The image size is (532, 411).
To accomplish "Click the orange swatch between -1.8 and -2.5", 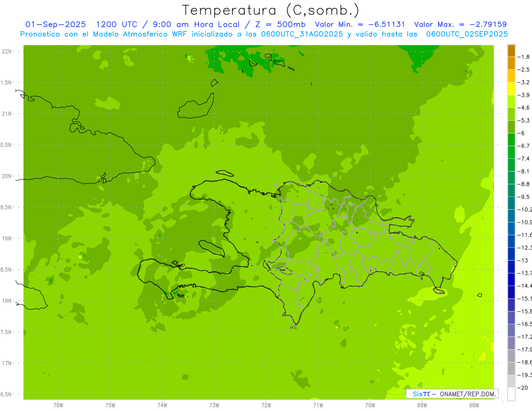I will [511, 63].
